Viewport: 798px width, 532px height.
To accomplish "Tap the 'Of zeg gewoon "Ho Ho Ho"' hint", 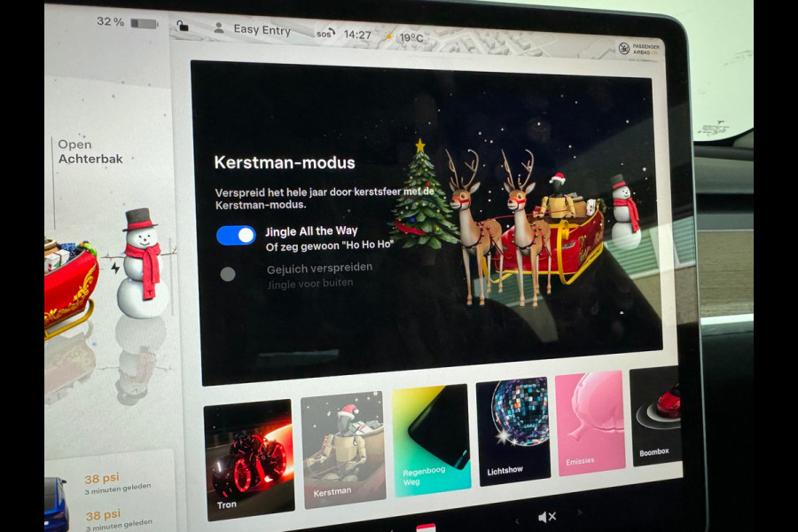I will 329,246.
